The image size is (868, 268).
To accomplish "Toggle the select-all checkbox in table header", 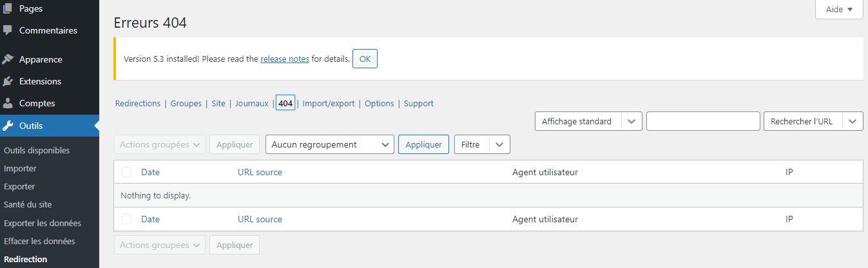I will coord(126,172).
